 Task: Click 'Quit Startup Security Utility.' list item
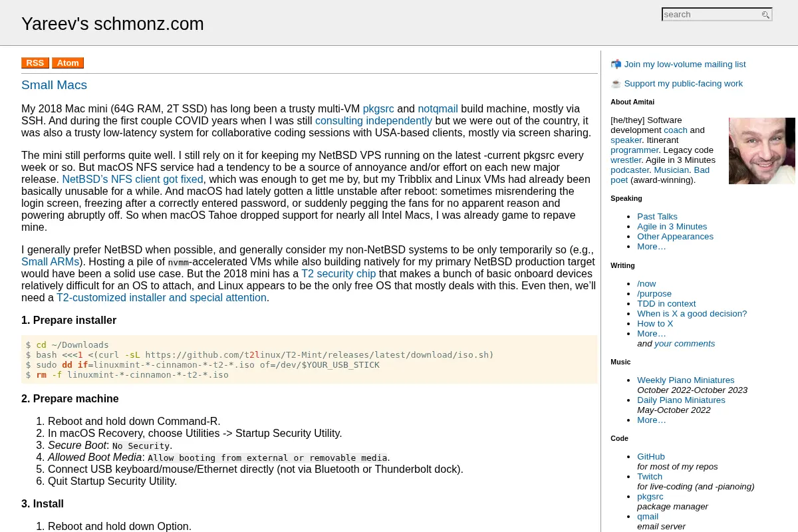pos(112,481)
